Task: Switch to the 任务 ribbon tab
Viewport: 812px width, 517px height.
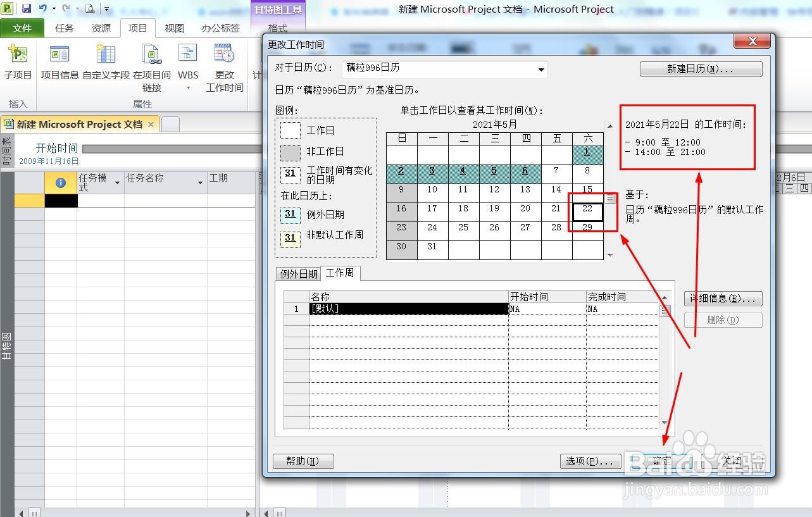Action: point(65,28)
